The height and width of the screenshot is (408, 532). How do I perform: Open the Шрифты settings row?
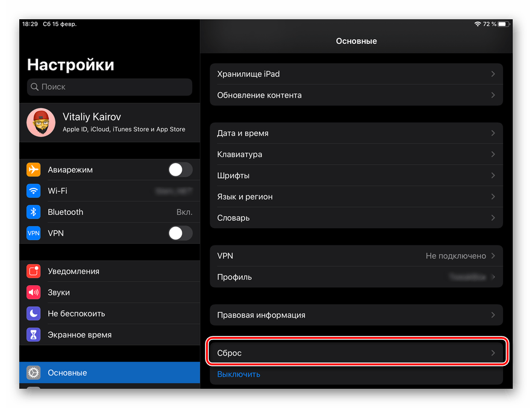click(355, 176)
